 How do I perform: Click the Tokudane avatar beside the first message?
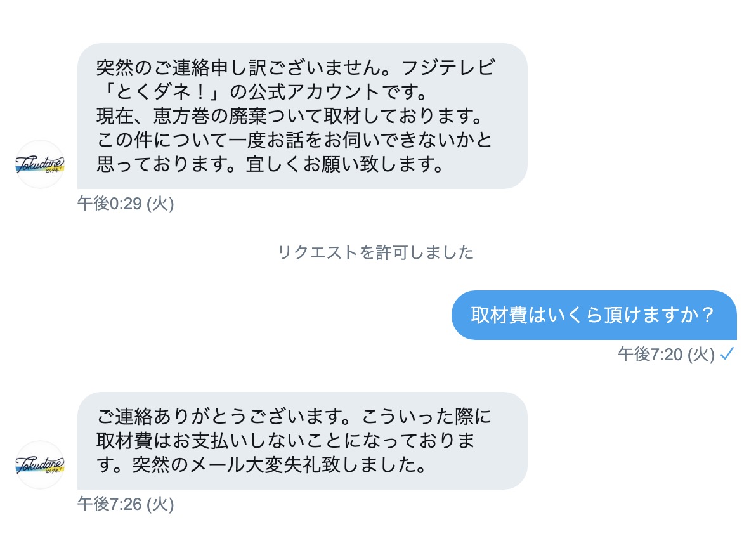40,164
